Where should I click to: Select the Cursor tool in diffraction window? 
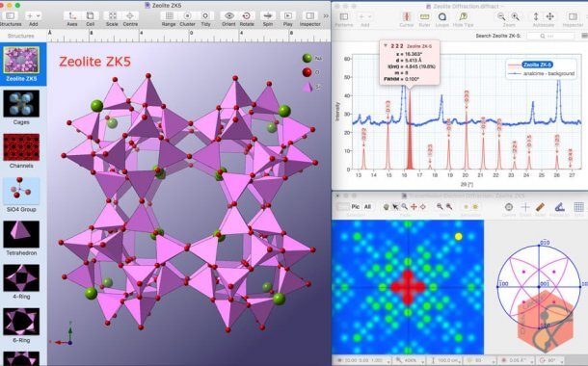(x=406, y=16)
